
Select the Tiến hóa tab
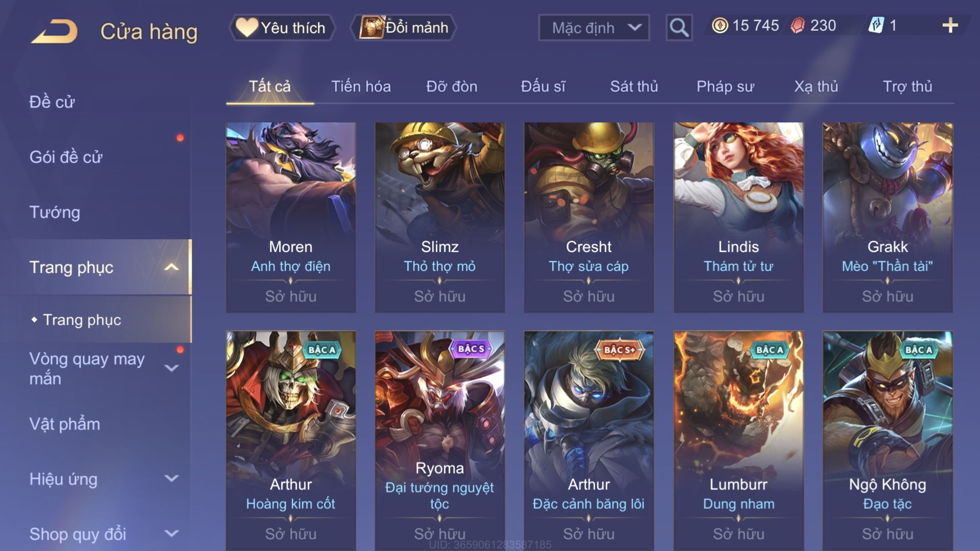click(x=361, y=86)
